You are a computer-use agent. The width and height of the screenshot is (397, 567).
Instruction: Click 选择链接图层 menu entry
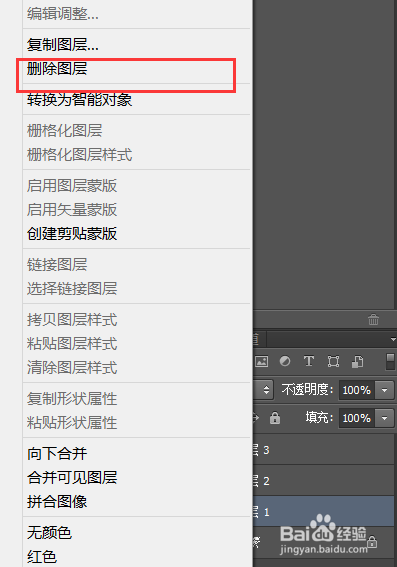(x=72, y=288)
